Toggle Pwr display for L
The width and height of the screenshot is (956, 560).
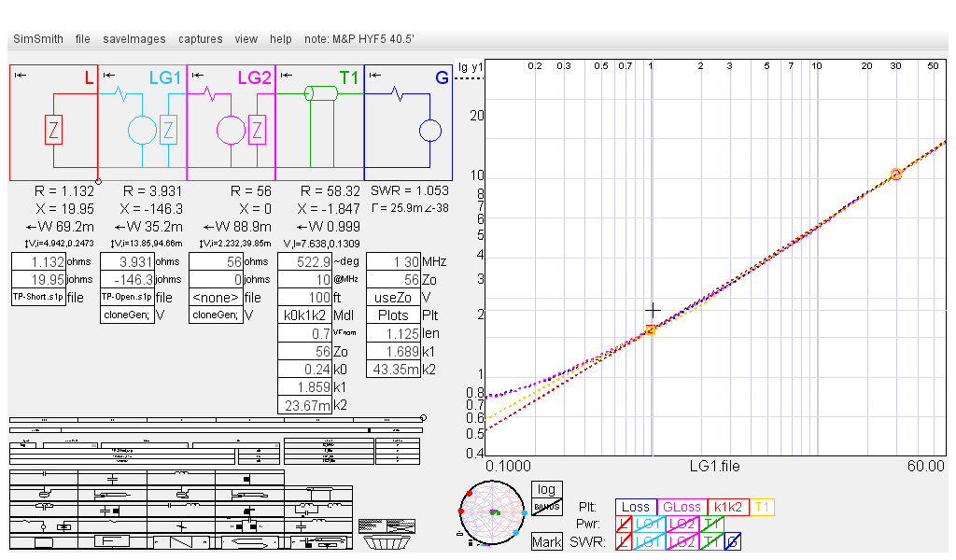[624, 524]
